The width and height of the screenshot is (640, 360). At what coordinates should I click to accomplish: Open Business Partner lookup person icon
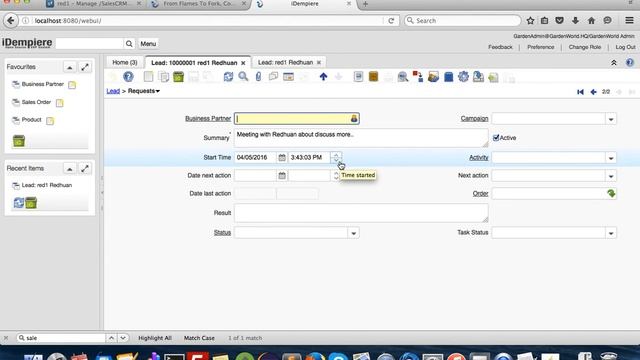[x=354, y=118]
